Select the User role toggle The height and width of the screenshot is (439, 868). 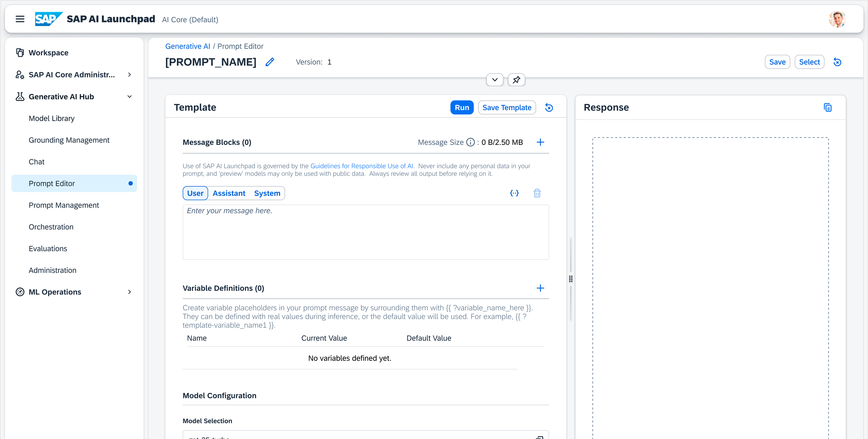(x=195, y=193)
